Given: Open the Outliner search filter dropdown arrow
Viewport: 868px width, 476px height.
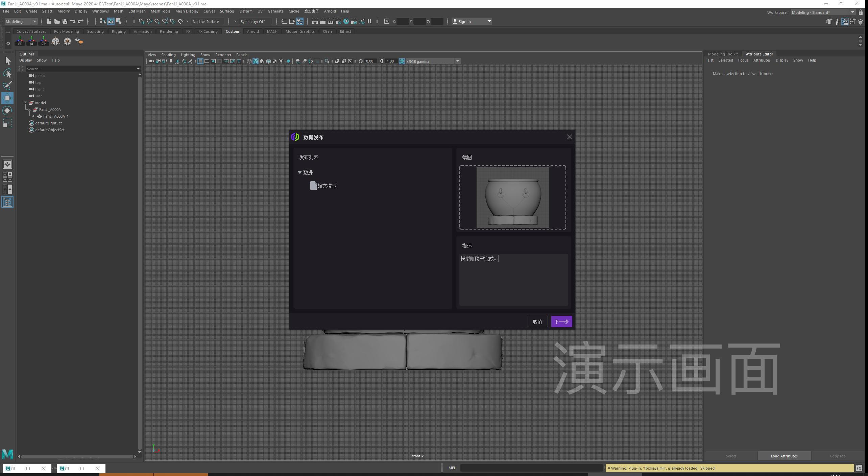Looking at the screenshot, I should pos(138,69).
